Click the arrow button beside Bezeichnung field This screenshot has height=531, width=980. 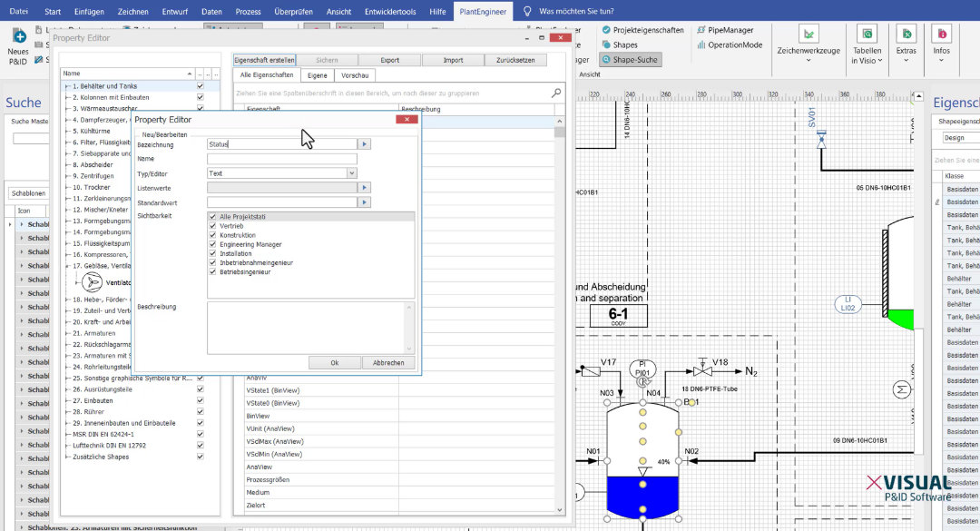[x=365, y=144]
